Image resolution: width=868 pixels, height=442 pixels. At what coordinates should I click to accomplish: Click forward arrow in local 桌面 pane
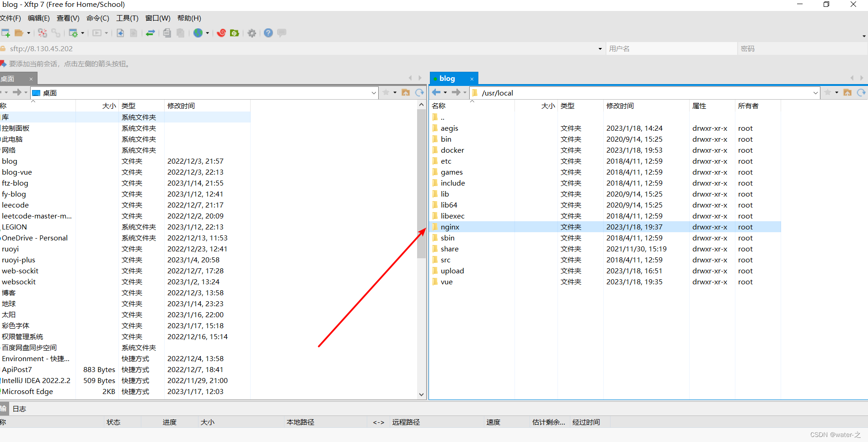click(x=17, y=92)
